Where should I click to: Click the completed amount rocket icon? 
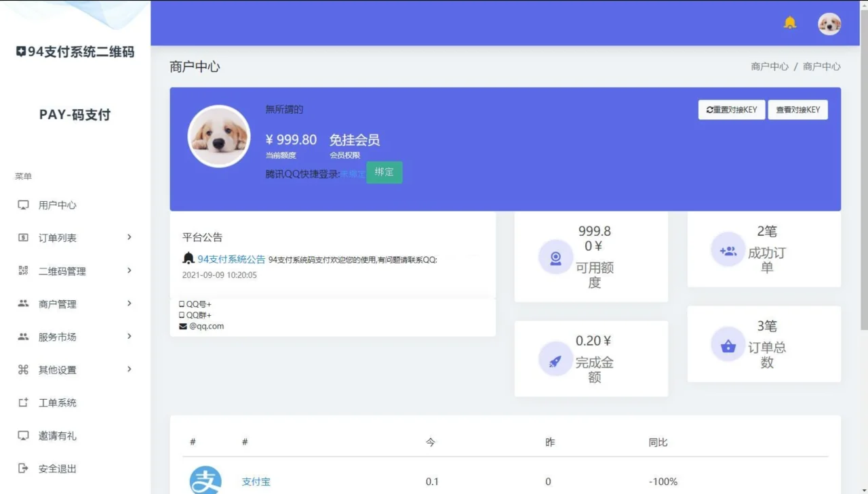coord(555,360)
